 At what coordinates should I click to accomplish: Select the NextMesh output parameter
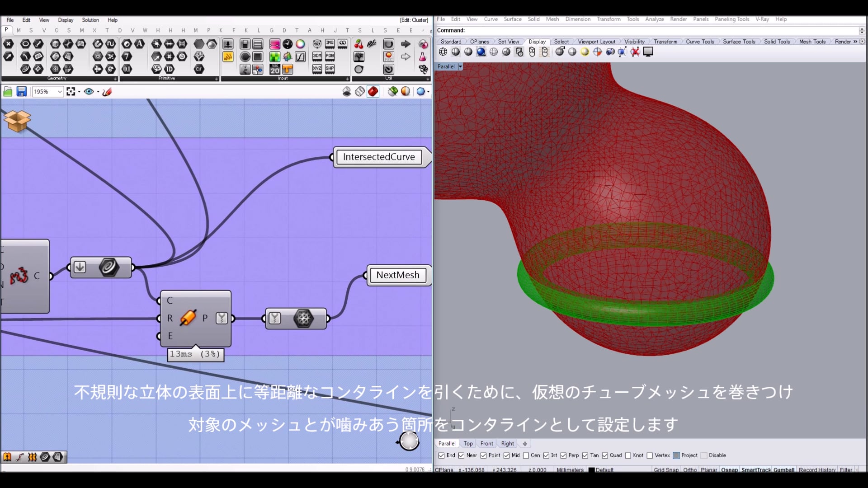[398, 275]
